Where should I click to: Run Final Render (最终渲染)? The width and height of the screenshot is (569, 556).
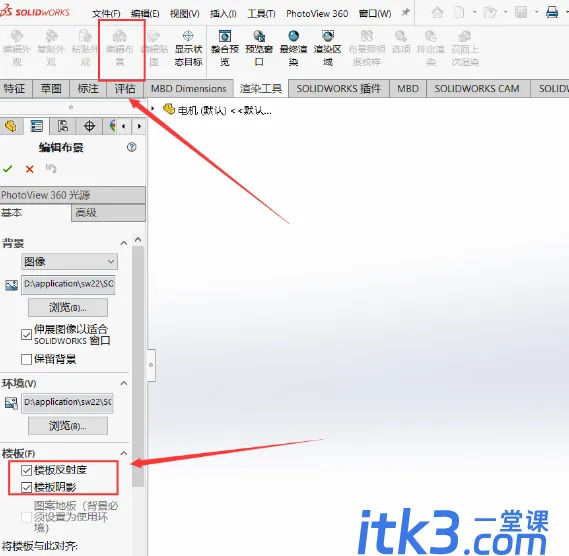click(293, 48)
